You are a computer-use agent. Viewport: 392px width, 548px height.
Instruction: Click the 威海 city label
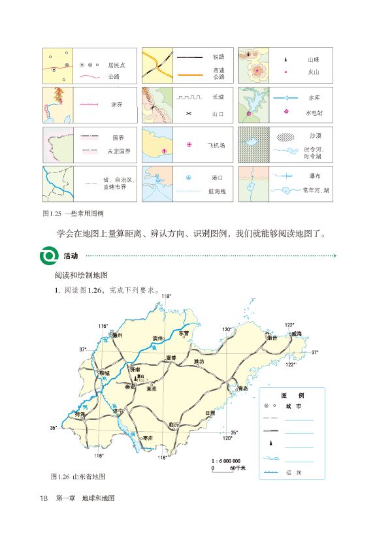(x=297, y=334)
